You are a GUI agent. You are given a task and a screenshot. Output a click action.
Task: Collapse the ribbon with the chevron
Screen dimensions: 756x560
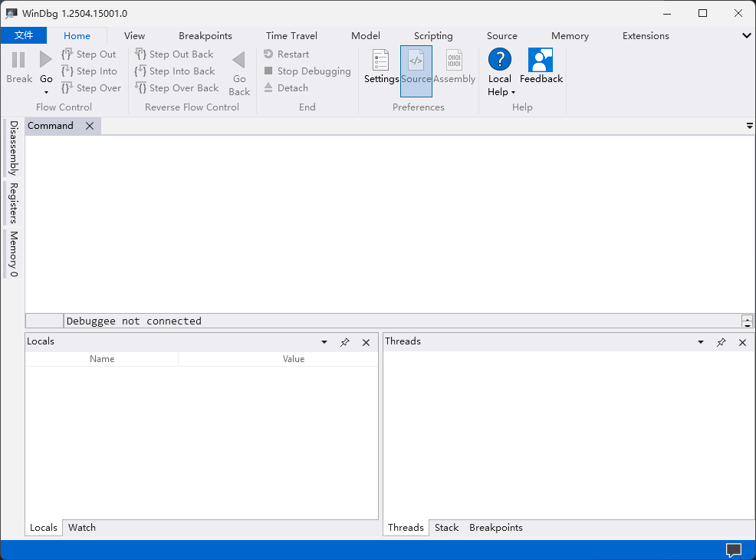(747, 36)
